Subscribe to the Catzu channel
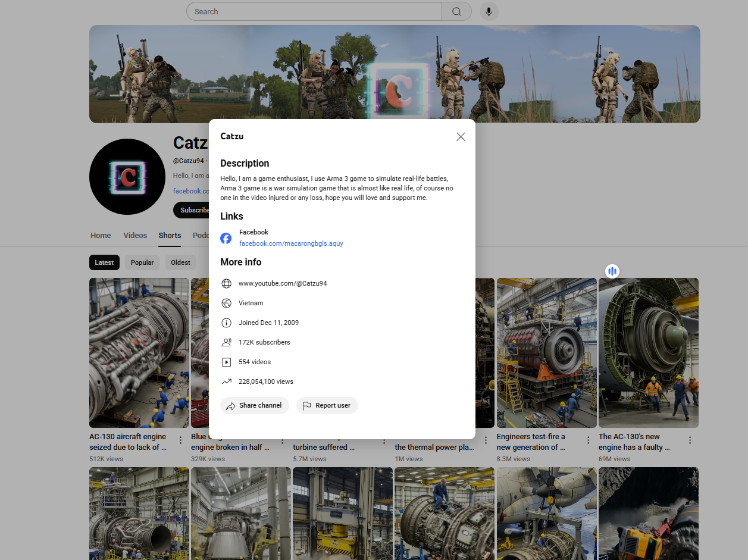 [191, 210]
